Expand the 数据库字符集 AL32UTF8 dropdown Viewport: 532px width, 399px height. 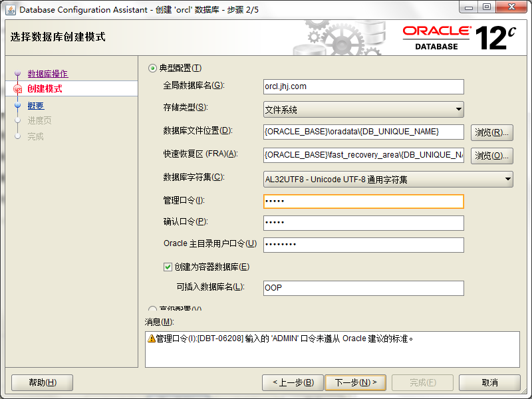click(388, 179)
